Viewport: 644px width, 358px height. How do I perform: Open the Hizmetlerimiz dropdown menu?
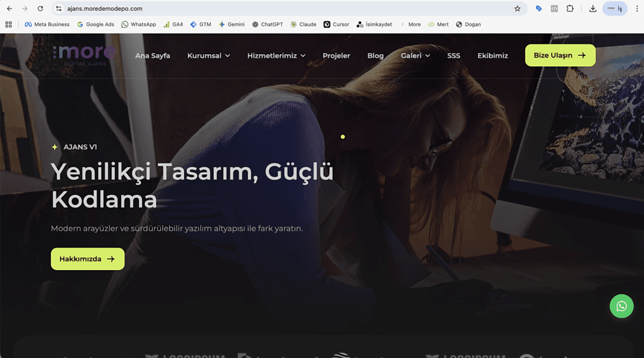coord(276,55)
